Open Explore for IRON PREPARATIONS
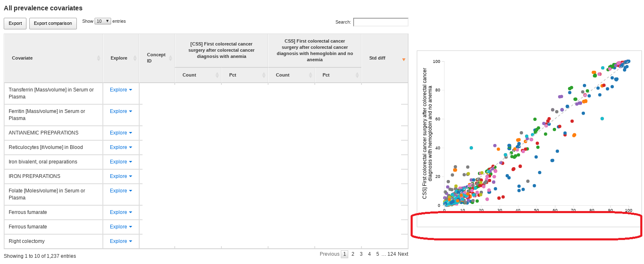This screenshot has width=644, height=264. click(x=120, y=176)
